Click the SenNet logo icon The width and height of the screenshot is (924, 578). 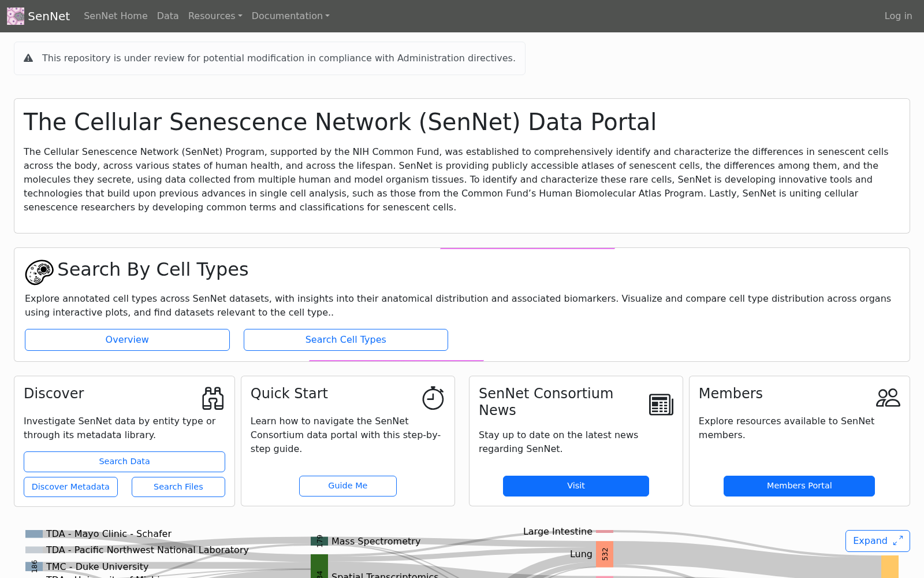click(x=16, y=16)
